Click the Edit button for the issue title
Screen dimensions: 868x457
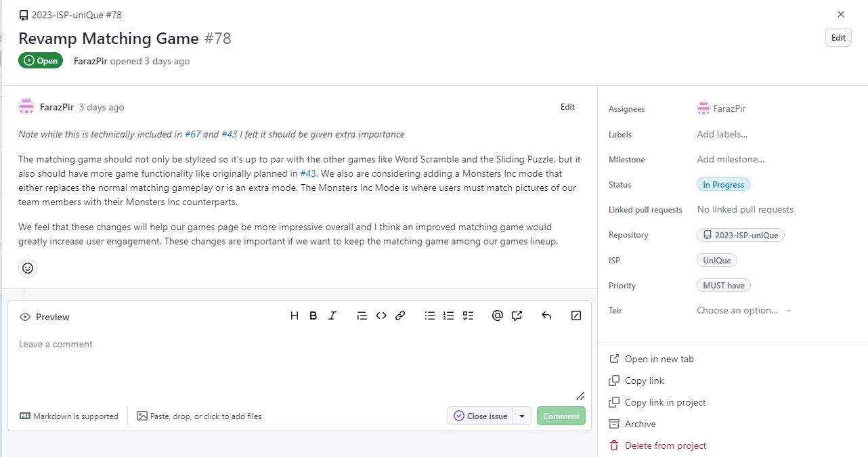[x=838, y=37]
